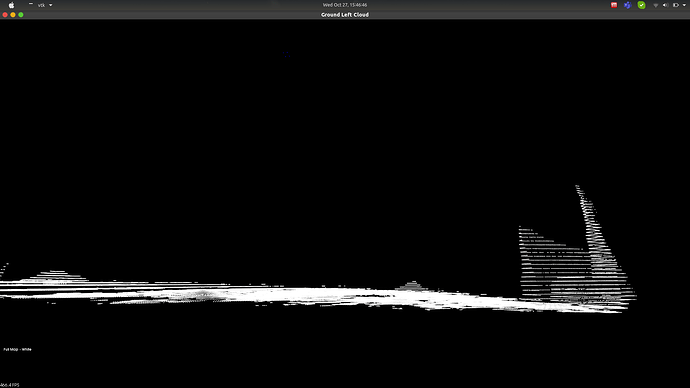Image resolution: width=690 pixels, height=388 pixels.
Task: Expand the vtk menu dropdown arrow
Action: click(51, 5)
